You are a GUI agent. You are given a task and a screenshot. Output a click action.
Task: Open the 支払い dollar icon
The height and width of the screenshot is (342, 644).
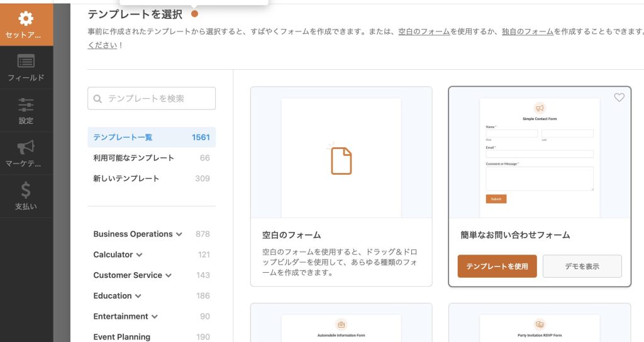coord(26,190)
